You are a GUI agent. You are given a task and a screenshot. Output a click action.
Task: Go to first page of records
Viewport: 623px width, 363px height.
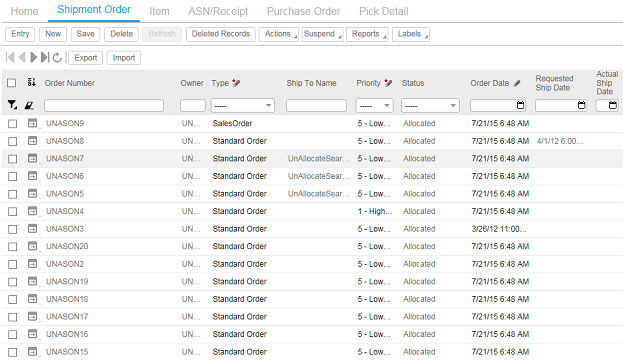(x=10, y=58)
